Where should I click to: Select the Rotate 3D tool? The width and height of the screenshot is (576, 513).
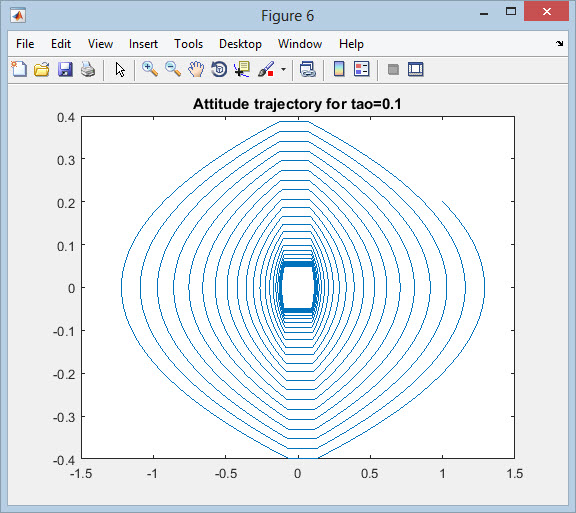219,69
